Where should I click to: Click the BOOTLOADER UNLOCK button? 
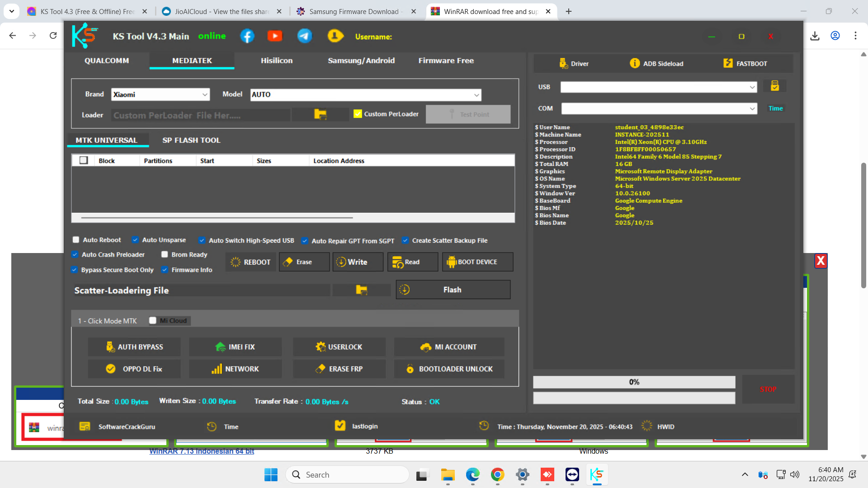449,369
